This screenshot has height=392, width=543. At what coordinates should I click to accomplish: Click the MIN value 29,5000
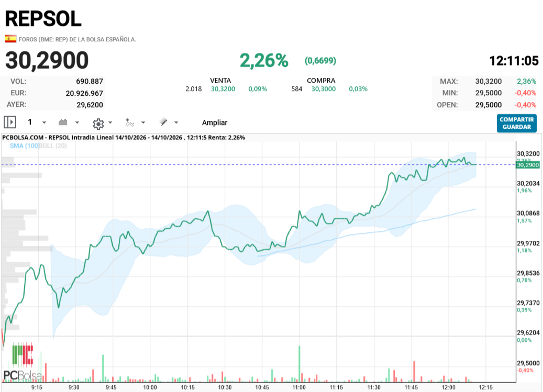click(x=489, y=93)
